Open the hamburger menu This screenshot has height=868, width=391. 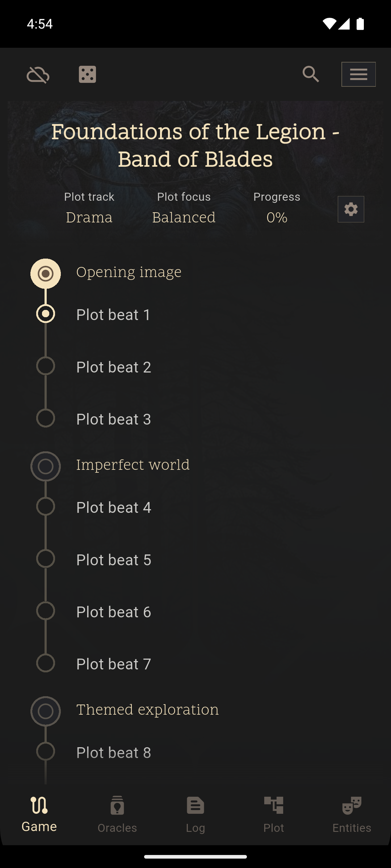[x=358, y=75]
